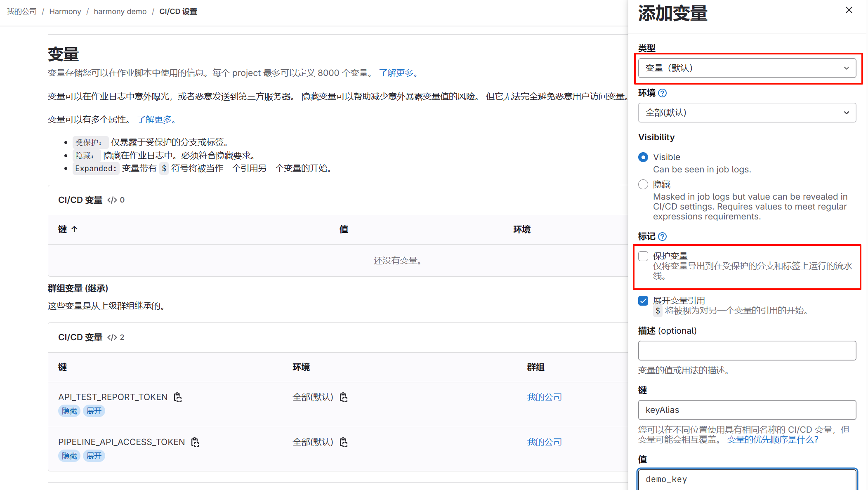Sort variables by the 键 column arrow

tap(74, 229)
